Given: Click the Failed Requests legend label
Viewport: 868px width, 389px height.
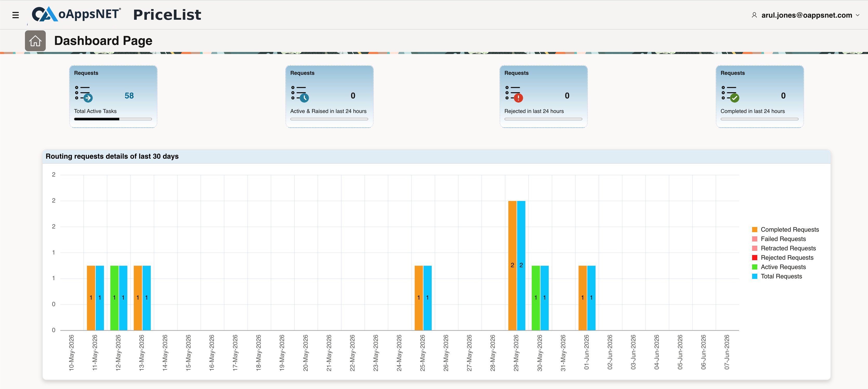Looking at the screenshot, I should [783, 239].
